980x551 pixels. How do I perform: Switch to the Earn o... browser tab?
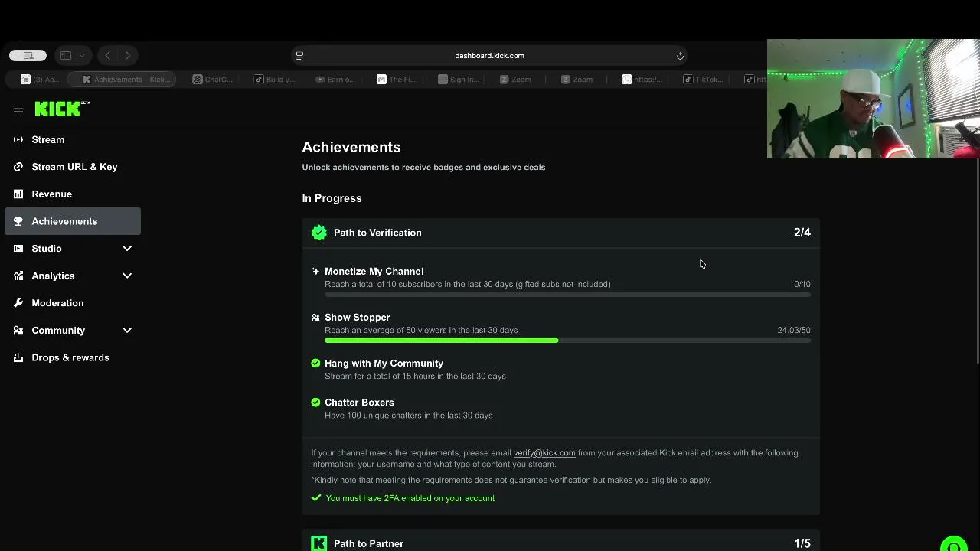[336, 80]
